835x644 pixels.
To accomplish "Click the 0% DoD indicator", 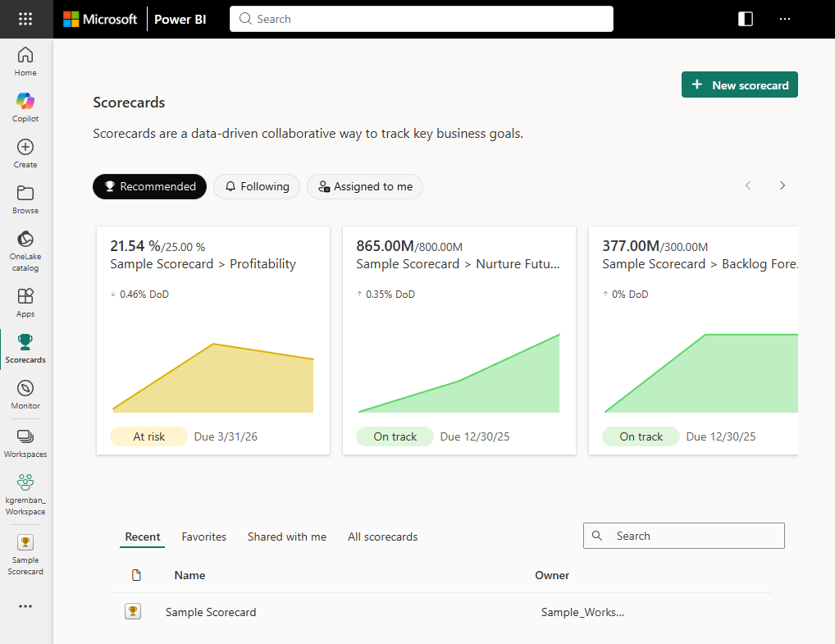I will pos(625,294).
